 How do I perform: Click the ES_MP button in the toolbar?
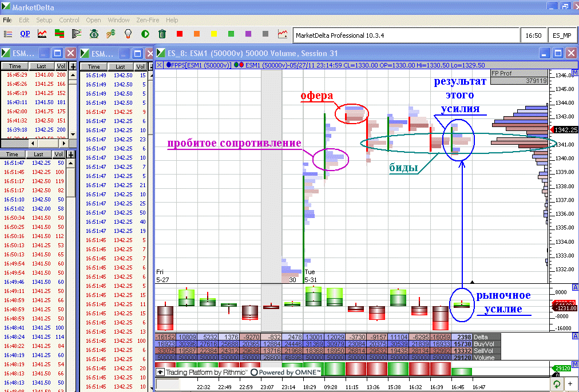tap(562, 35)
